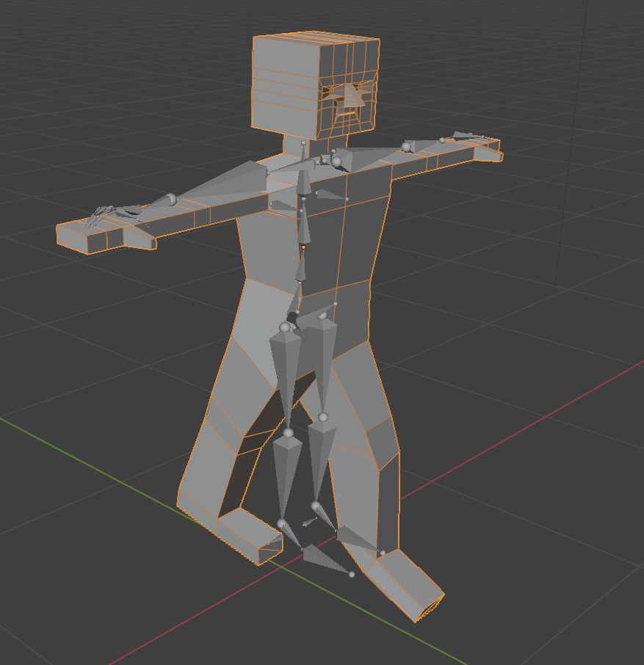Select the armature's neck bone joint

click(x=303, y=142)
